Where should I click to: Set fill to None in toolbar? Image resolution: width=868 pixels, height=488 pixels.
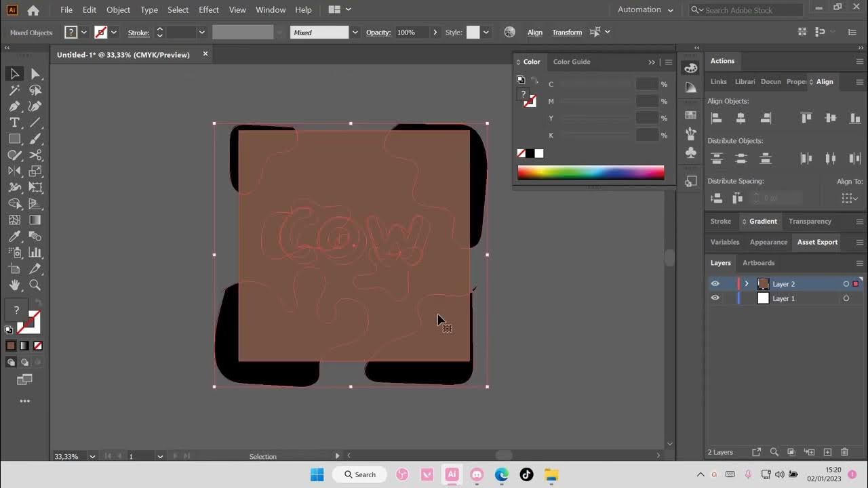click(38, 346)
